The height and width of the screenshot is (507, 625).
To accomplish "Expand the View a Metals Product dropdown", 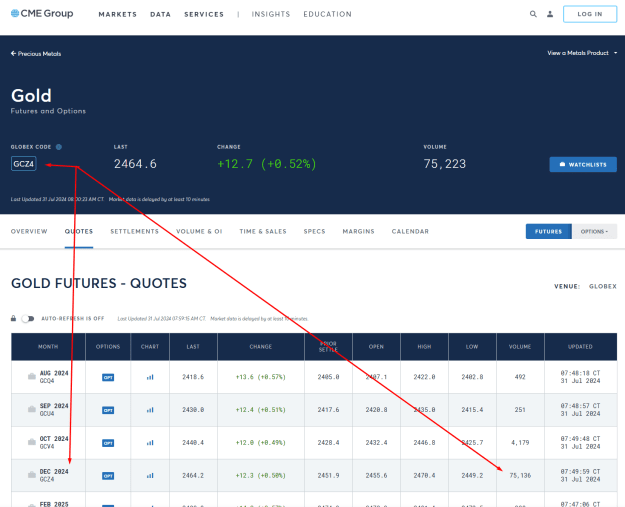I will click(x=582, y=53).
